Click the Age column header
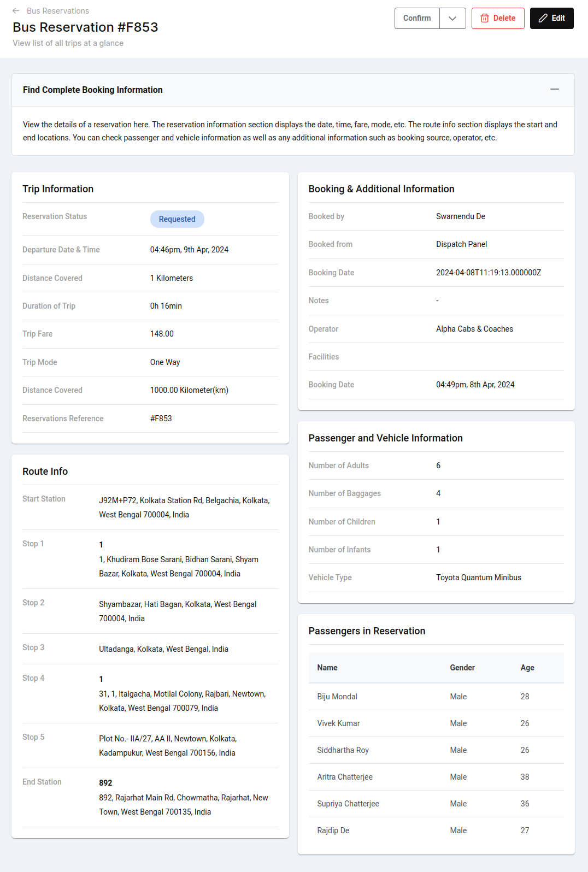This screenshot has width=588, height=872. coord(527,668)
